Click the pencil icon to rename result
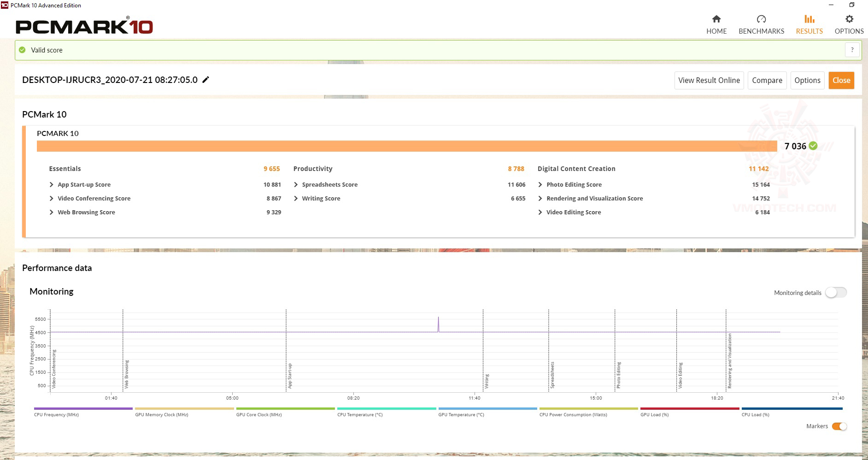868x460 pixels. 206,80
